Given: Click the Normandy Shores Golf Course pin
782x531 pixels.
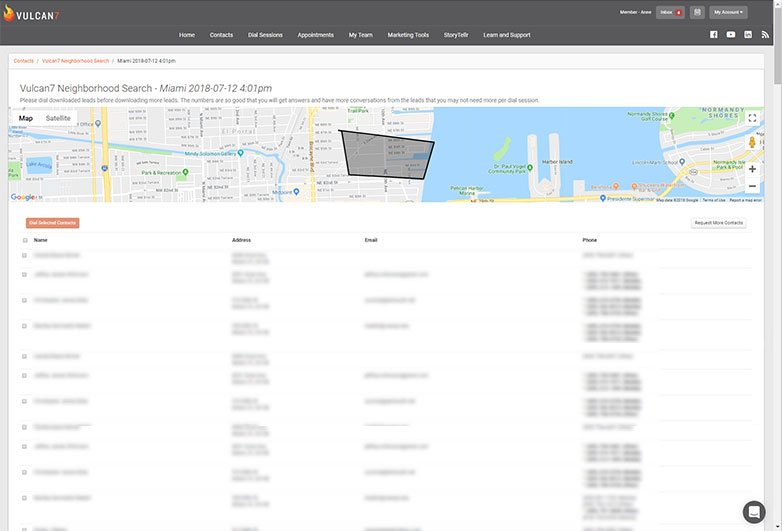Looking at the screenshot, I should 672,116.
